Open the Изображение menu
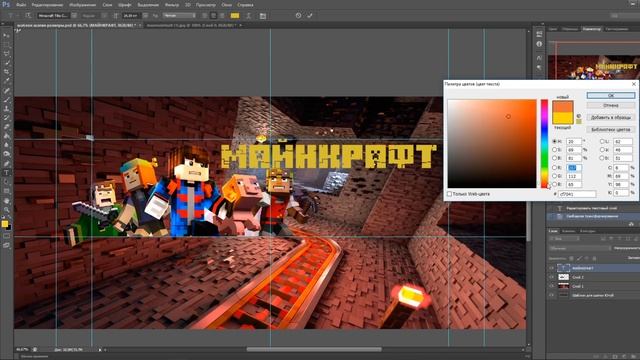Viewport: 640px width, 360px height. [82, 5]
